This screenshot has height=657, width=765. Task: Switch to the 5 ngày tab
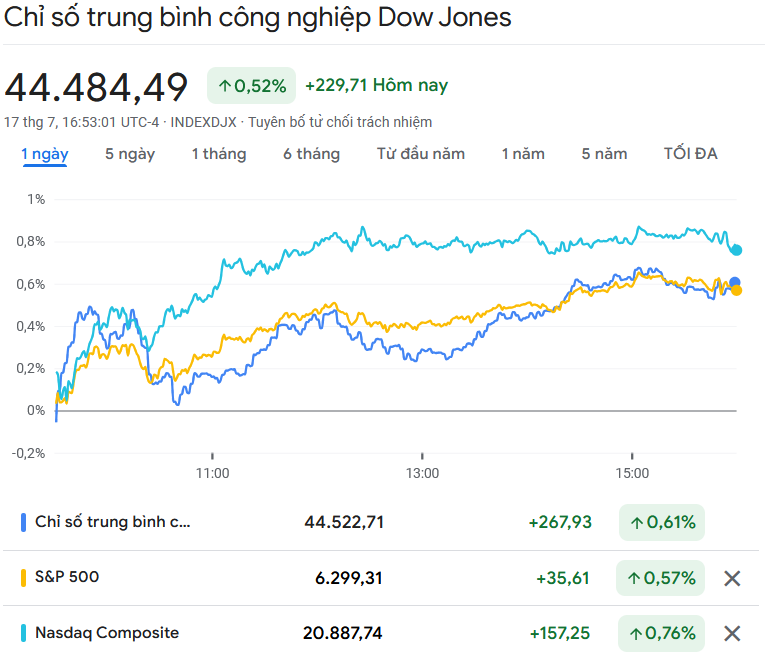tap(130, 154)
